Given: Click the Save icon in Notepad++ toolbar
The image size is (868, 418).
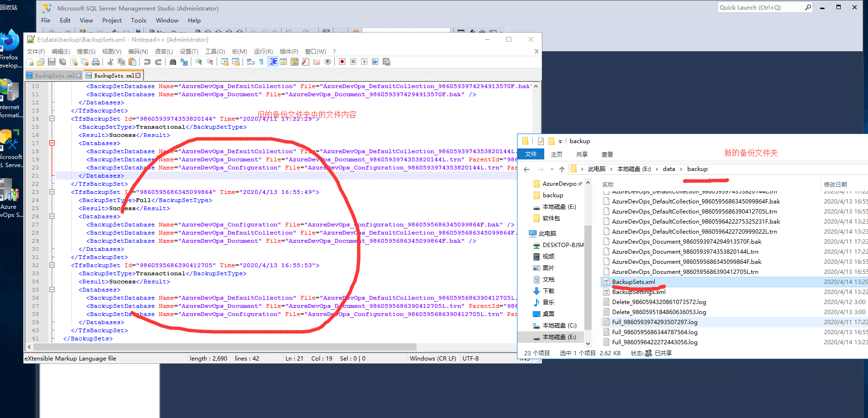Looking at the screenshot, I should [x=52, y=62].
